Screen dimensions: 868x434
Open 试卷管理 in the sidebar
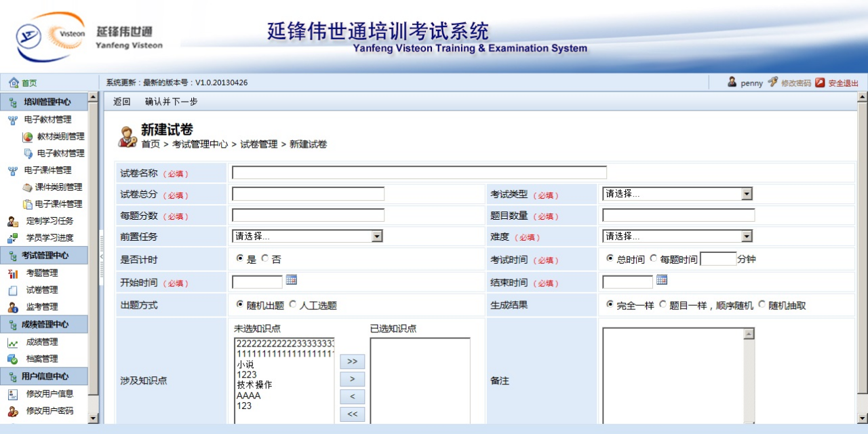(x=42, y=290)
